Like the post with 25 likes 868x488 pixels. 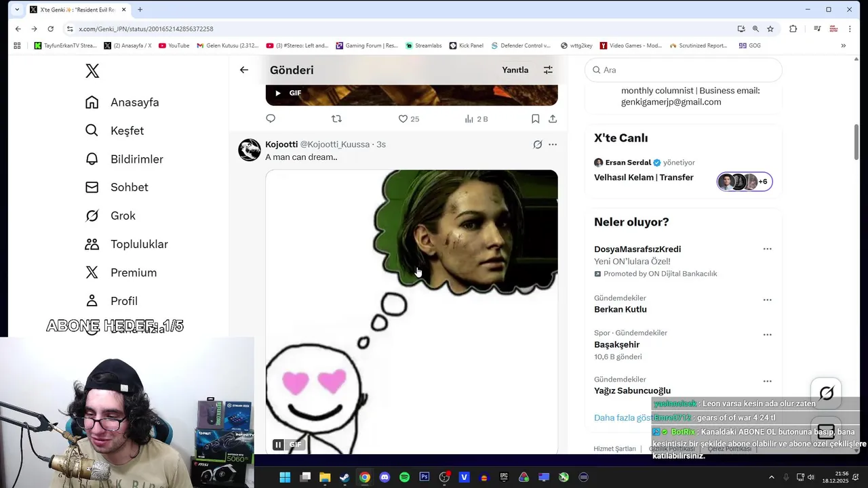tap(408, 119)
